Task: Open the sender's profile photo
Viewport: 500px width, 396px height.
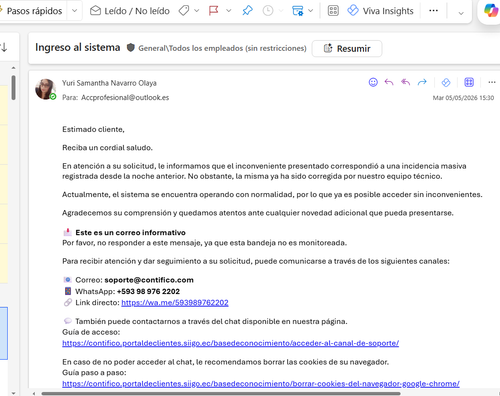Action: 45,89
